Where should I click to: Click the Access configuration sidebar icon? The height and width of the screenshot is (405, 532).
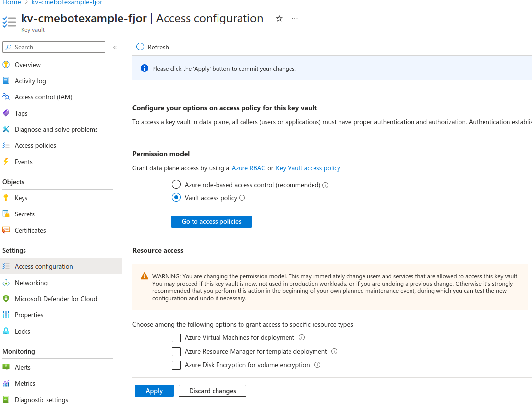(x=6, y=266)
